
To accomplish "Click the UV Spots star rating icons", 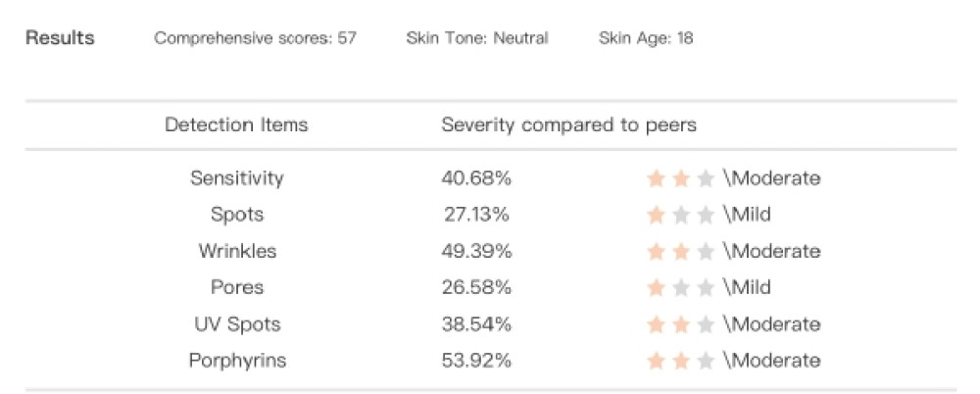I will point(680,324).
